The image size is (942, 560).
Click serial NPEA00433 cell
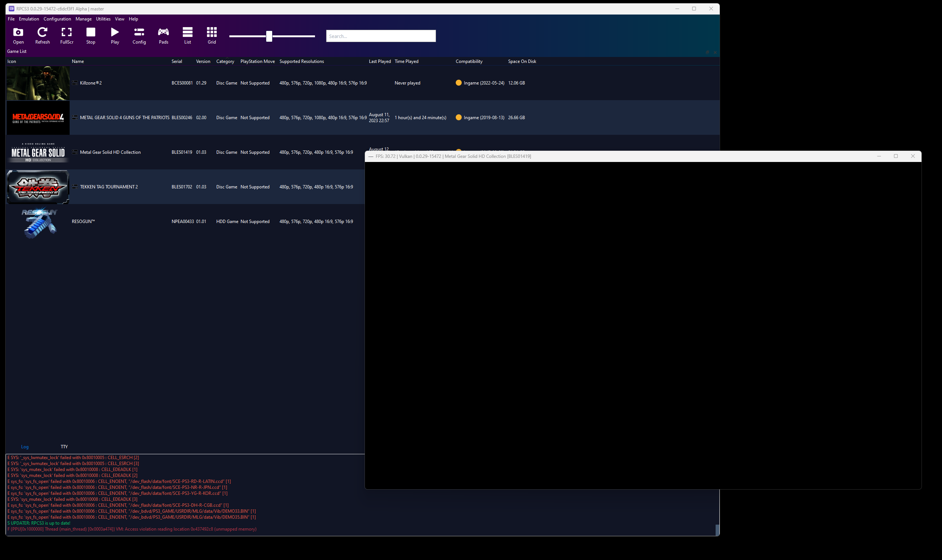182,222
